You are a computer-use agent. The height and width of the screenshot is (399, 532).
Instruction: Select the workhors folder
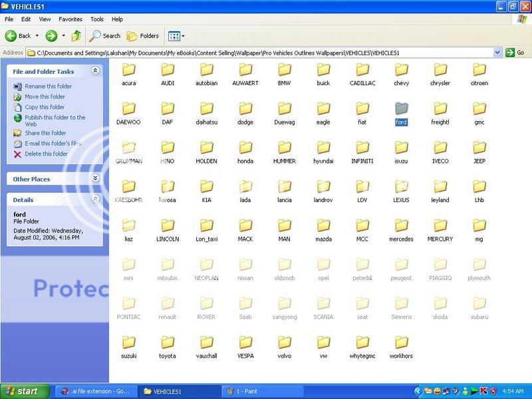(402, 348)
